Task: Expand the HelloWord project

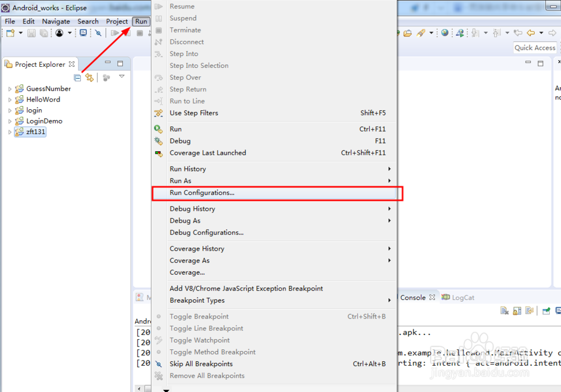Action: (x=10, y=100)
